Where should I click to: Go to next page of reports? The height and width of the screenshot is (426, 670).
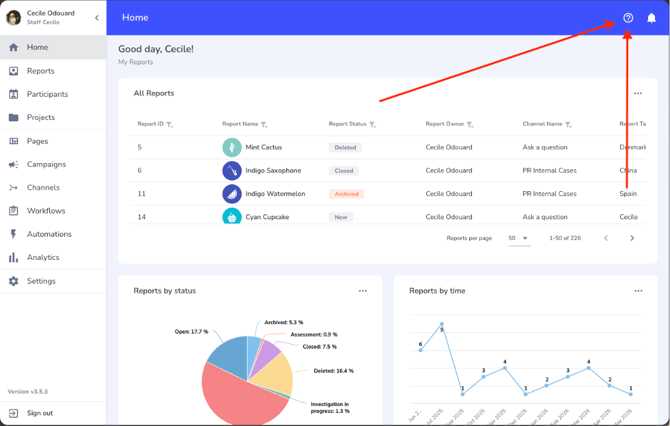[632, 238]
